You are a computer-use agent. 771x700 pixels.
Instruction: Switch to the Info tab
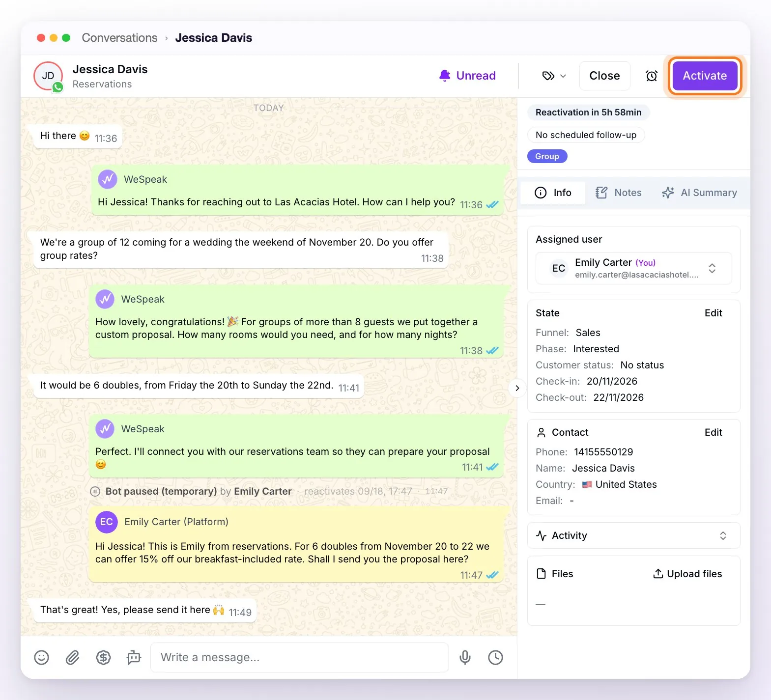[x=553, y=193]
